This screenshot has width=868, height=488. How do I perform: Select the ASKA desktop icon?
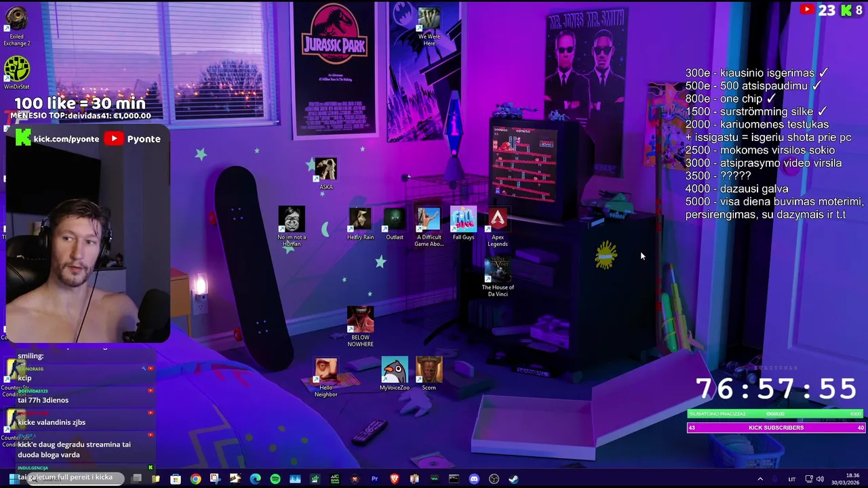click(x=325, y=174)
